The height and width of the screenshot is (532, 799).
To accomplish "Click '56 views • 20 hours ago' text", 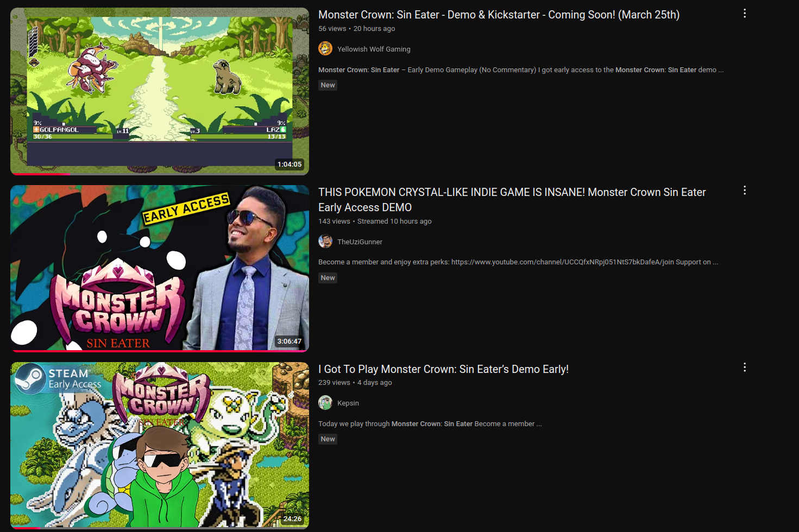I will point(356,28).
